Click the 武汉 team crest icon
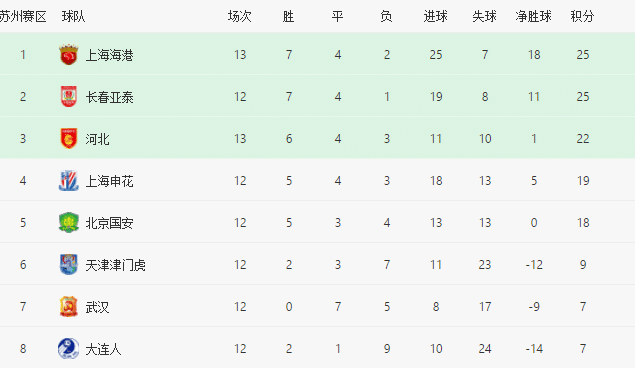The width and height of the screenshot is (635, 368). pyautogui.click(x=68, y=307)
